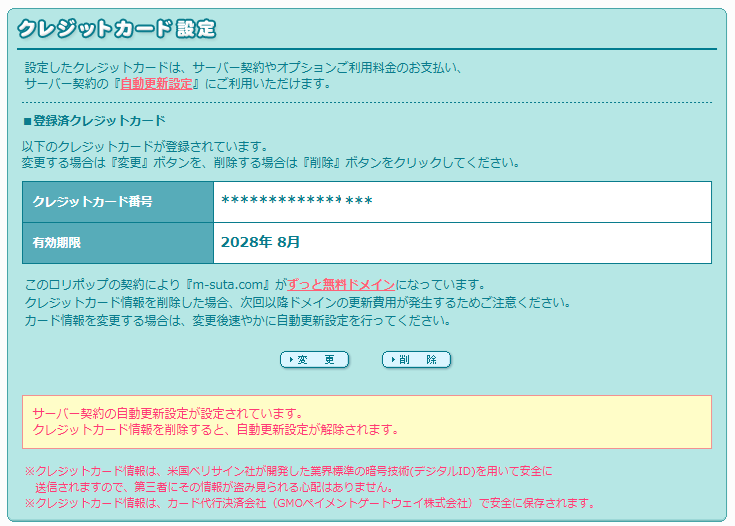Click the masked credit card number value
This screenshot has height=526, width=735.
point(296,202)
